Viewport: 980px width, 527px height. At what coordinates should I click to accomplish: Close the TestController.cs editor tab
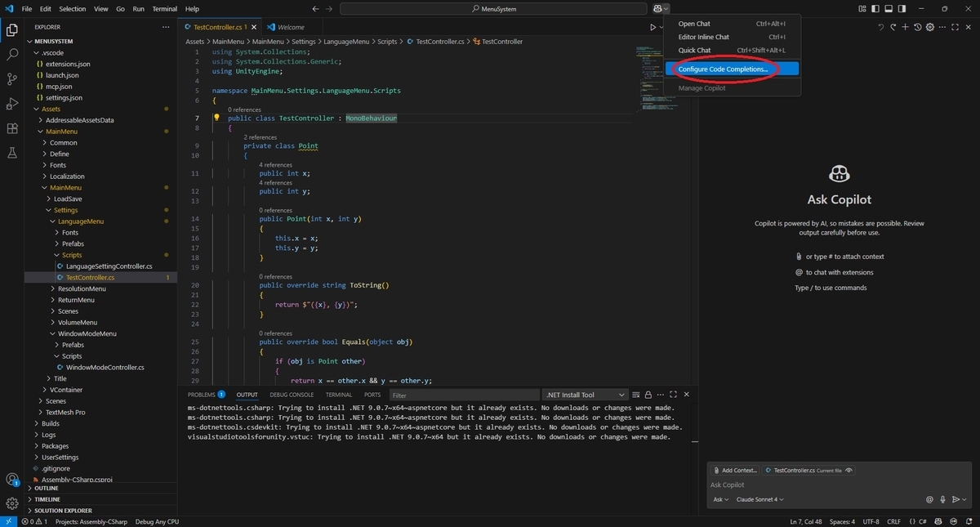tap(253, 27)
